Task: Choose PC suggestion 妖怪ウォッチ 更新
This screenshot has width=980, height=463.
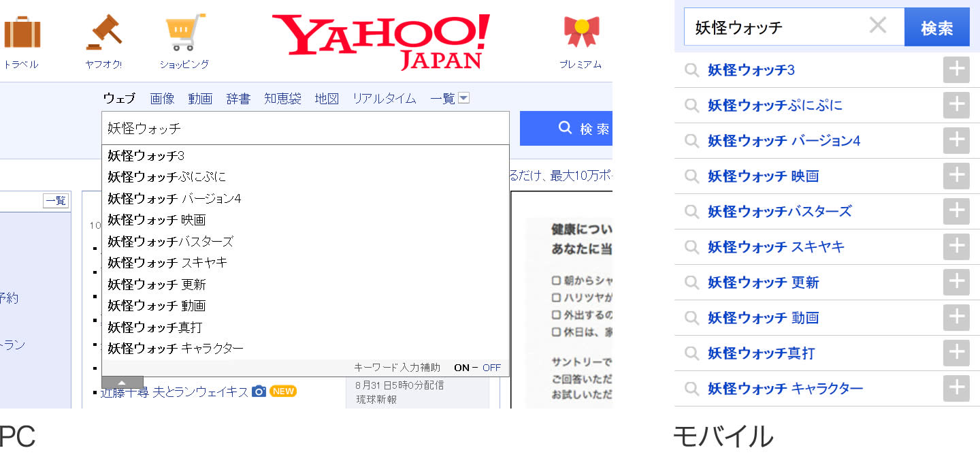Action: (306, 285)
